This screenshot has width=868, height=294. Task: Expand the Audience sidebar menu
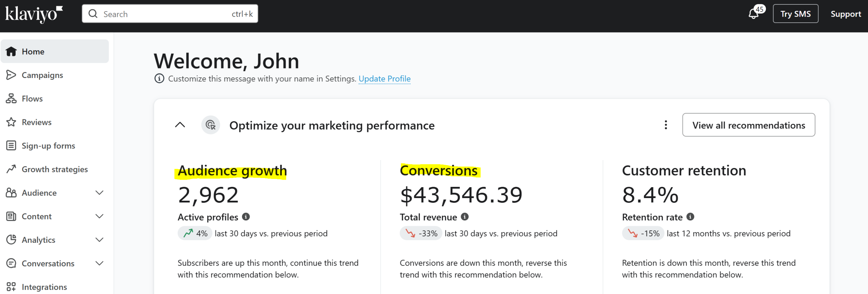point(99,193)
